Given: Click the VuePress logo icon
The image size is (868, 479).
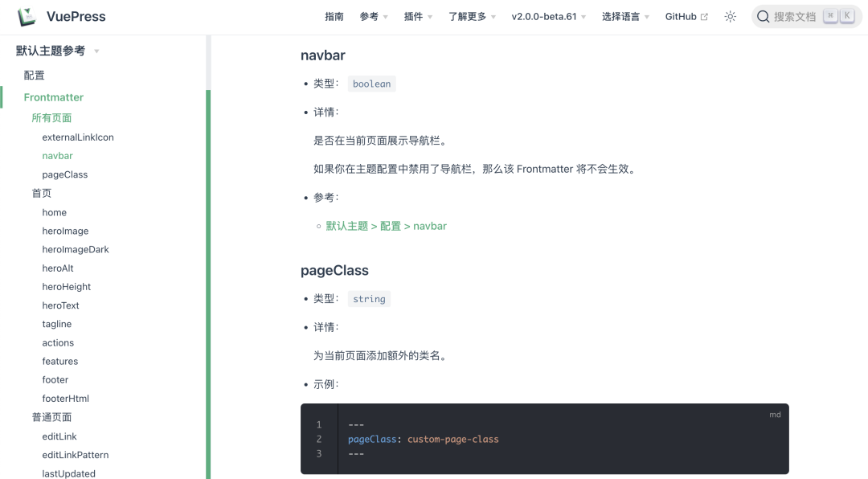Looking at the screenshot, I should coord(27,17).
